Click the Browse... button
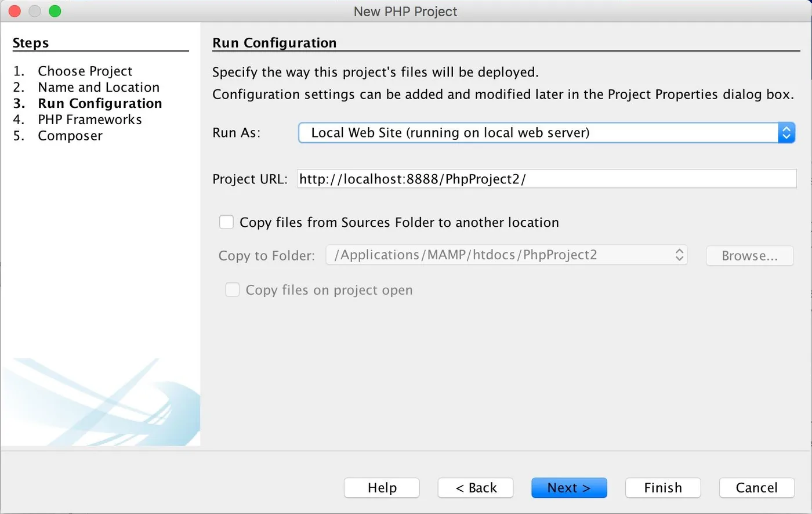 pyautogui.click(x=749, y=256)
